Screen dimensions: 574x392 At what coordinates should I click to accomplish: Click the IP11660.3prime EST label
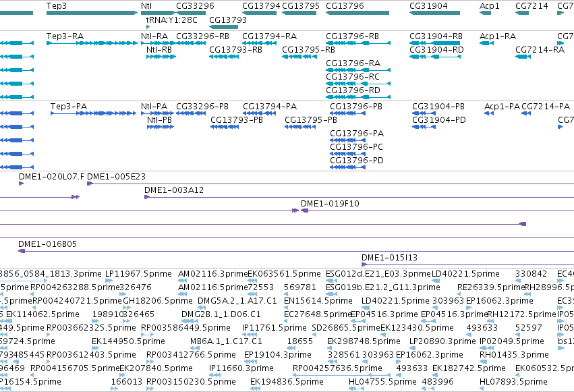coord(241,368)
